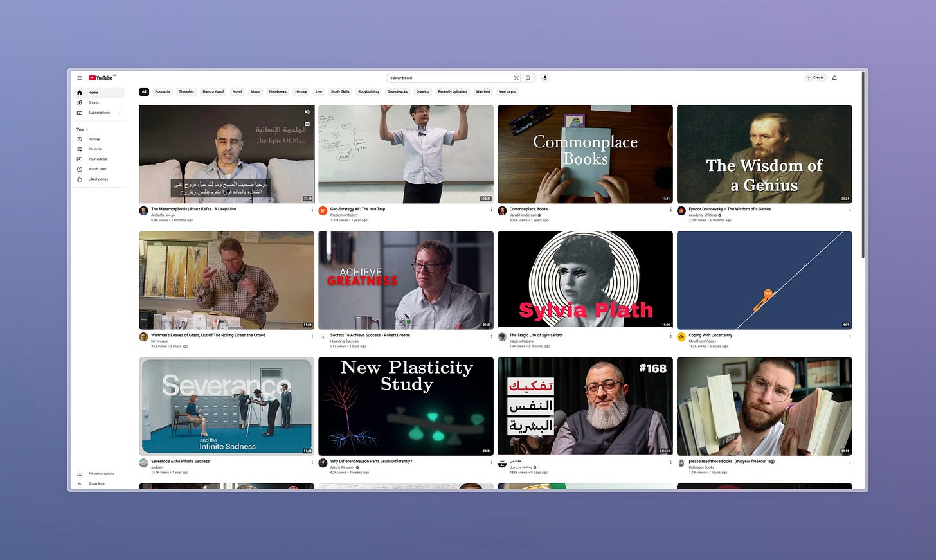Open the Metamorphosis Kafka video thumbnail

[x=227, y=154]
